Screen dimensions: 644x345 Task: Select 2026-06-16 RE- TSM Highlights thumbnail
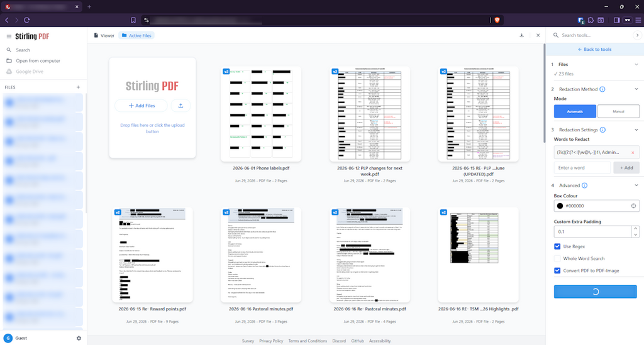pyautogui.click(x=478, y=255)
